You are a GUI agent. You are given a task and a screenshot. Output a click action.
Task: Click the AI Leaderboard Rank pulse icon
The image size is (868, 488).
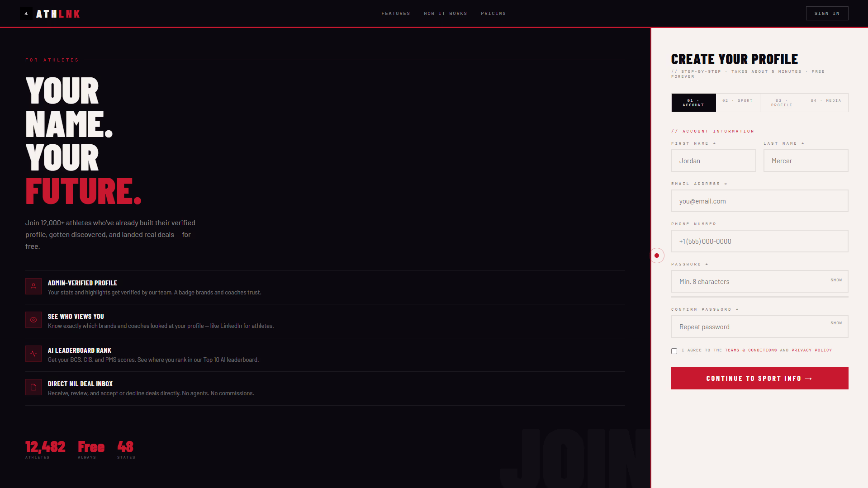(x=33, y=354)
